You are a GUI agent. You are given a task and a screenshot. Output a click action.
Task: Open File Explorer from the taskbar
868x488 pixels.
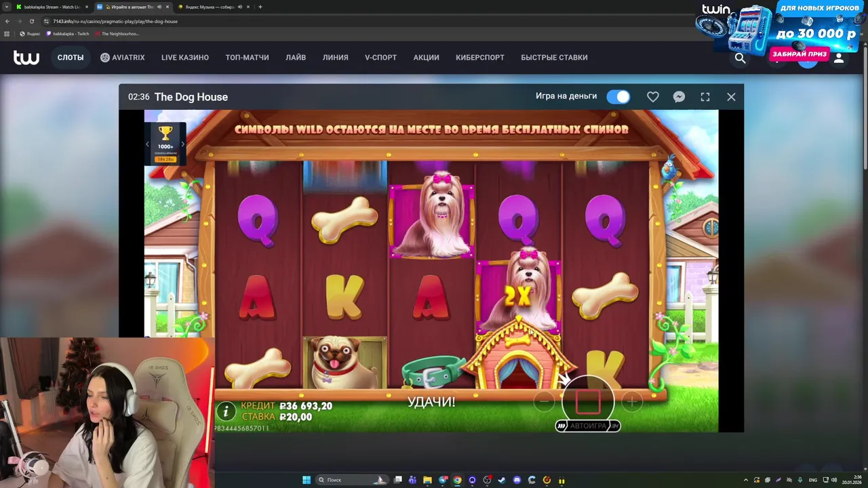coord(427,480)
